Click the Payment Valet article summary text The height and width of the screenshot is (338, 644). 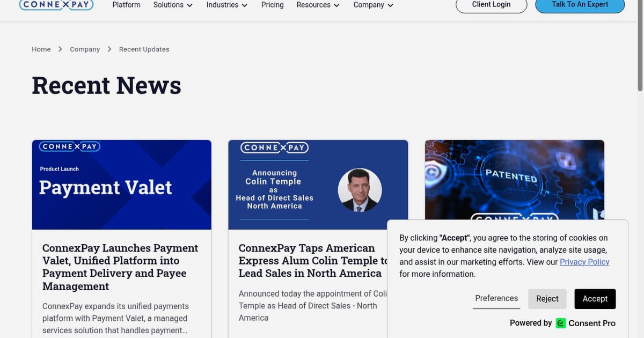coord(116,318)
